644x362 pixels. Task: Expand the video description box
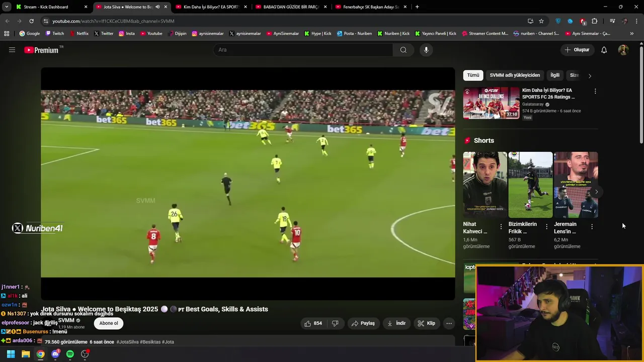click(x=248, y=342)
